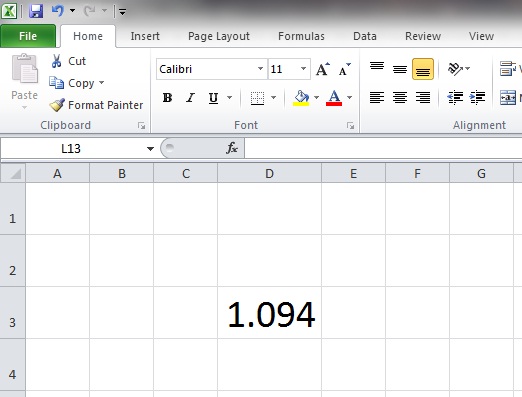
Task: Expand the Font Color dropdown arrow
Action: pos(349,98)
